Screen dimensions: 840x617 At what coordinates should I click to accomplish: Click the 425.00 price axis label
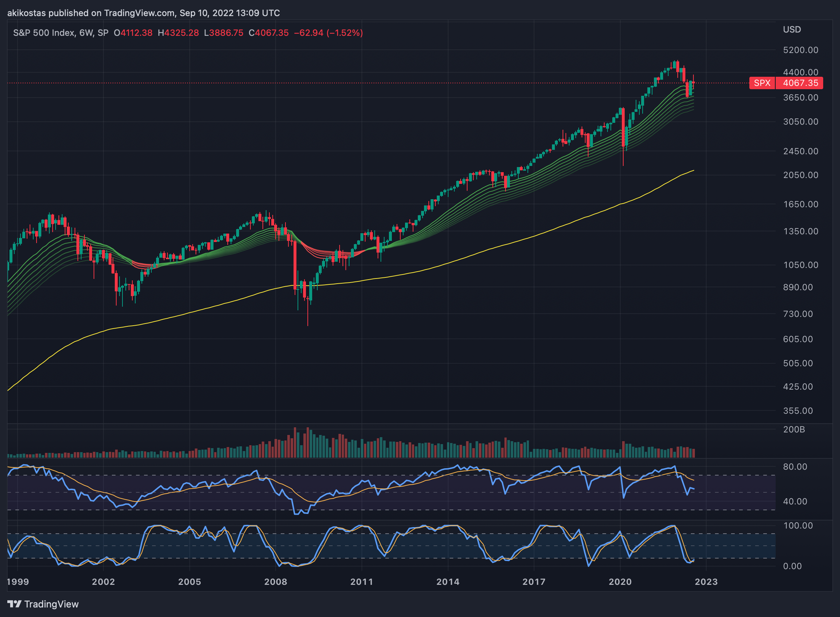(x=798, y=387)
